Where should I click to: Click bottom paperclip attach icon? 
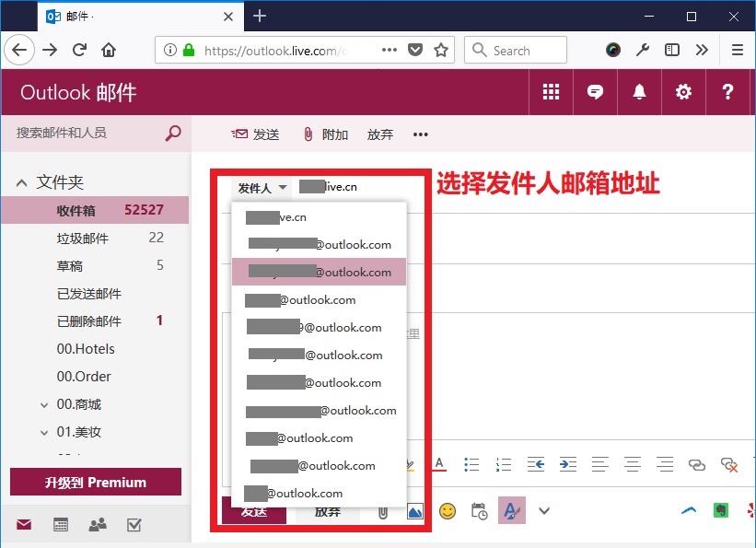coord(383,512)
